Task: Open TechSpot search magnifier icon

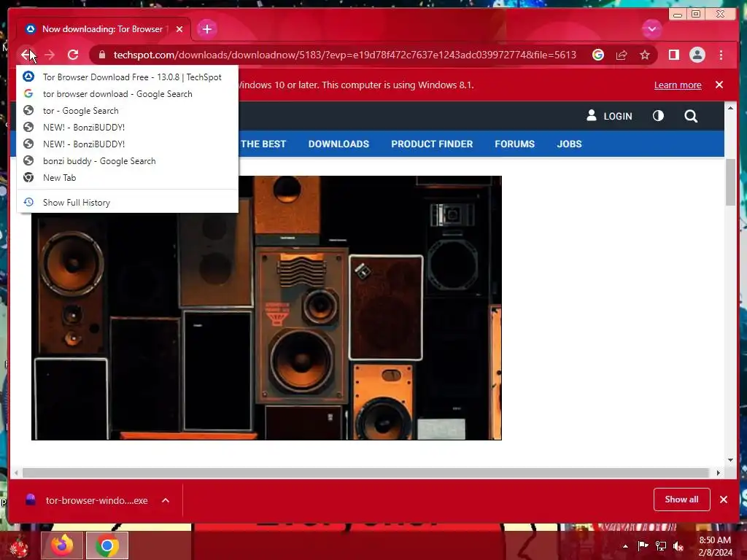Action: pyautogui.click(x=691, y=116)
